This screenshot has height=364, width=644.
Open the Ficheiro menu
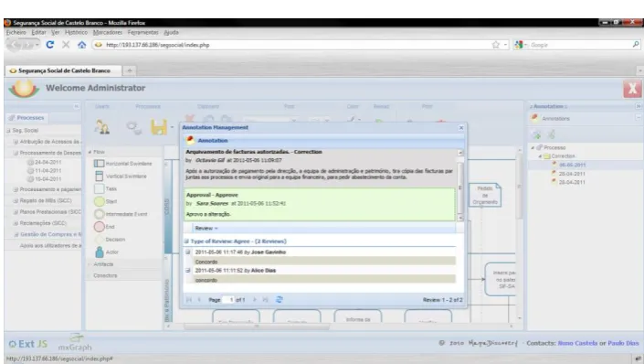(16, 32)
